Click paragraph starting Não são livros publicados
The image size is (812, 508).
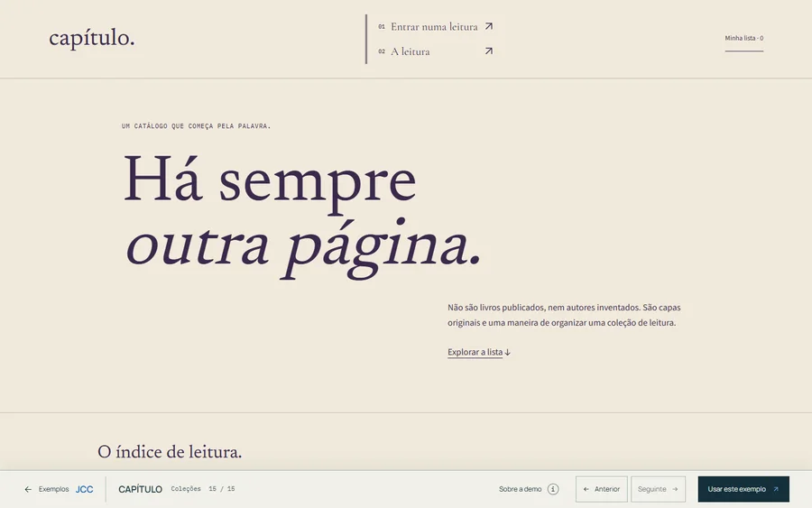pyautogui.click(x=564, y=315)
